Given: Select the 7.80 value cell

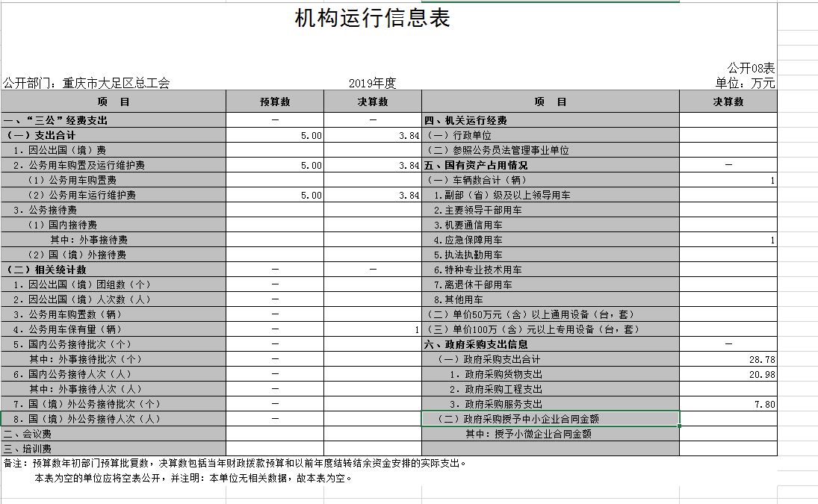Looking at the screenshot, I should (x=728, y=405).
